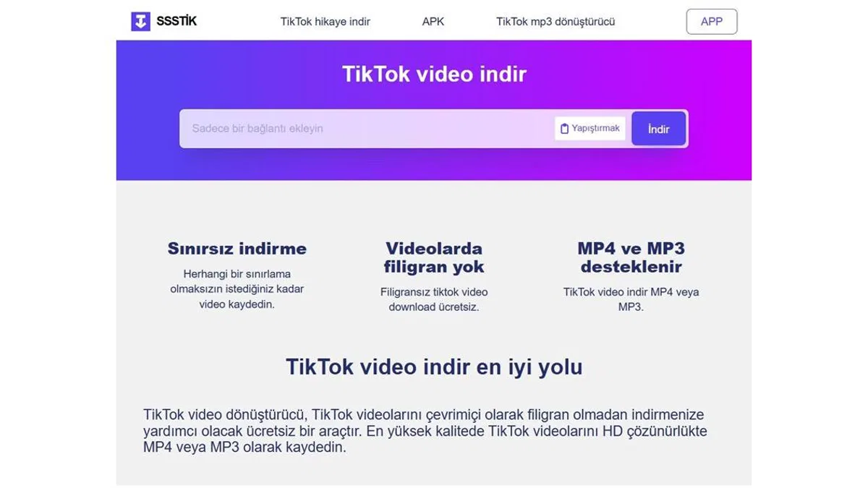868x488 pixels.
Task: Click the 'TikTok video dönüştürücü' paragraph
Action: point(425,431)
